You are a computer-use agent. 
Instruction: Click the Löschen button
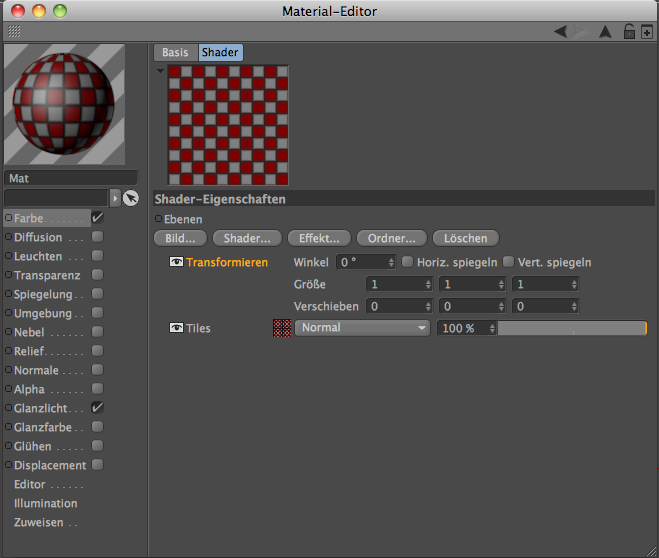pos(466,238)
